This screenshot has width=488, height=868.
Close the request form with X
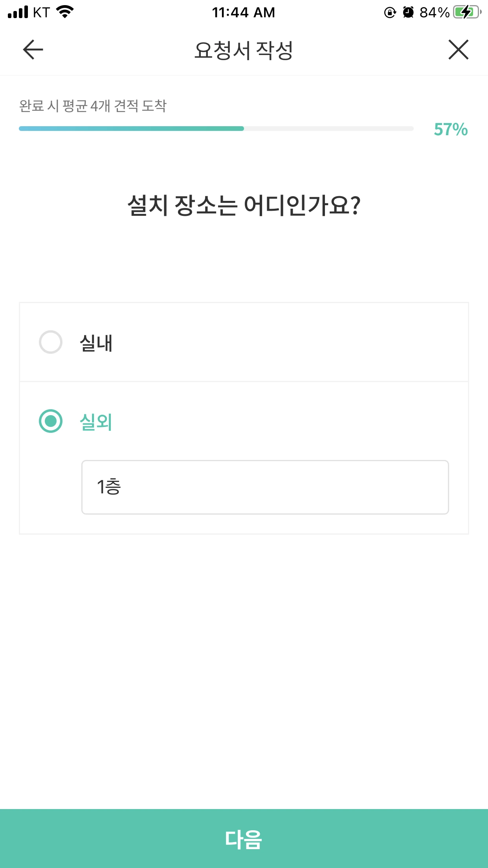tap(458, 50)
